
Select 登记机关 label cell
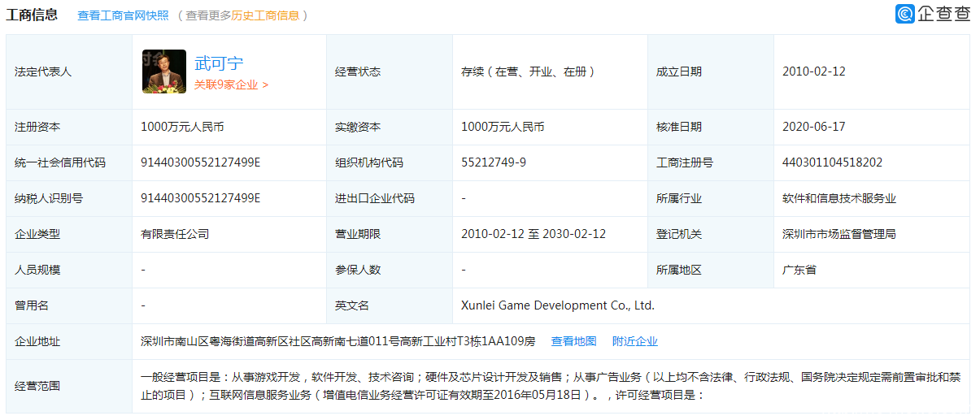point(711,234)
